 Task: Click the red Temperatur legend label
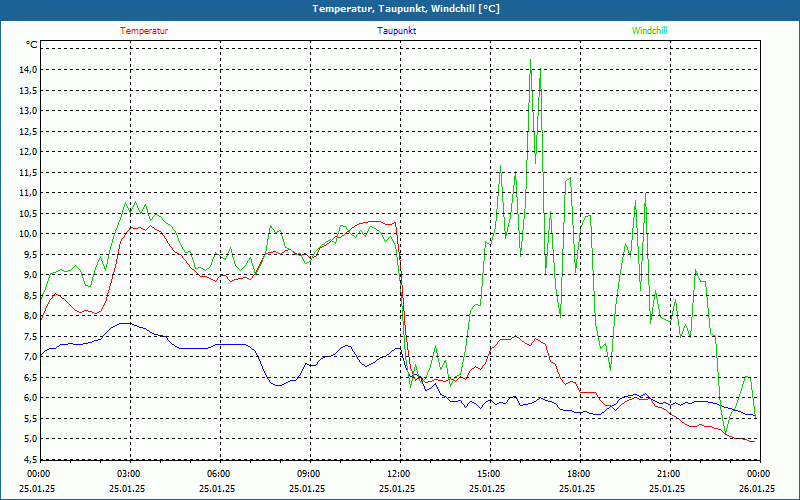pyautogui.click(x=144, y=31)
